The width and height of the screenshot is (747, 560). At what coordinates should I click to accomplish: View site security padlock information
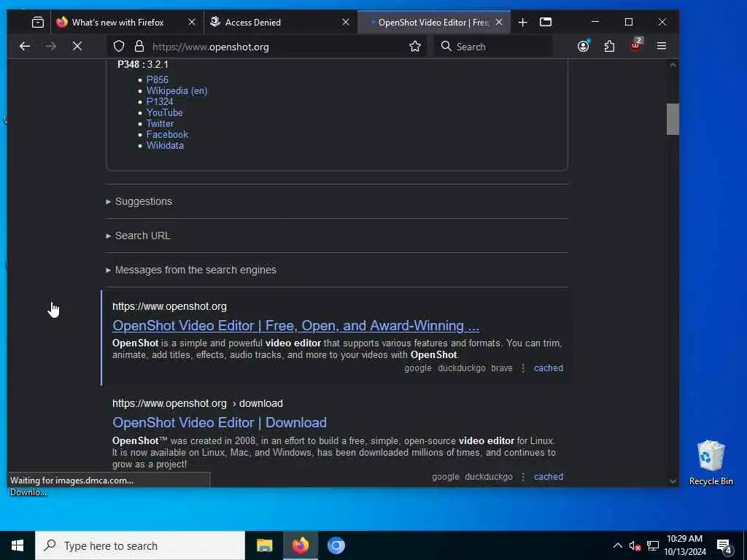click(139, 46)
